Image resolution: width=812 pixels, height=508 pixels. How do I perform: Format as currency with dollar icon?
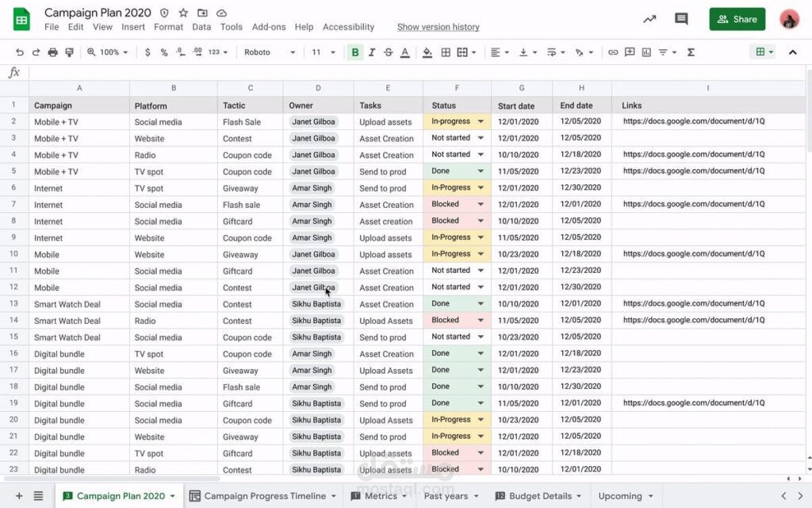click(x=147, y=52)
